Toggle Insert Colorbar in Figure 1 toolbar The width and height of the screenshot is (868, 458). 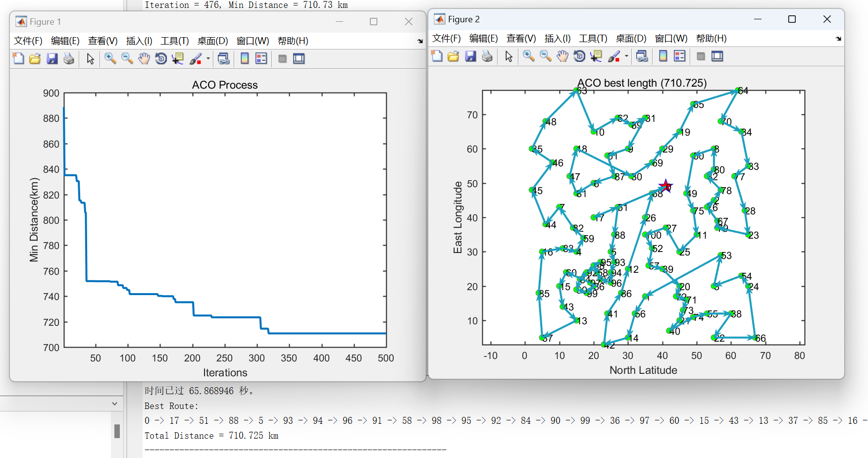[245, 58]
